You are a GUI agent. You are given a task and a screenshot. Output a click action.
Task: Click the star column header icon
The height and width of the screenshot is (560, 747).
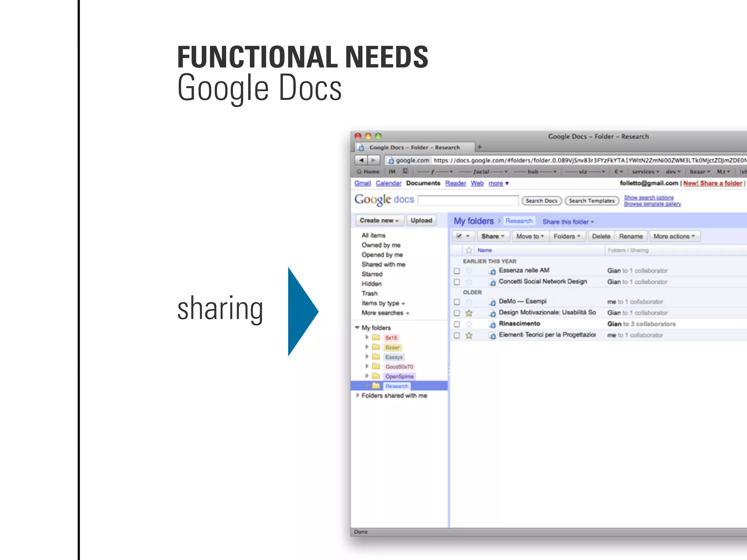469,250
